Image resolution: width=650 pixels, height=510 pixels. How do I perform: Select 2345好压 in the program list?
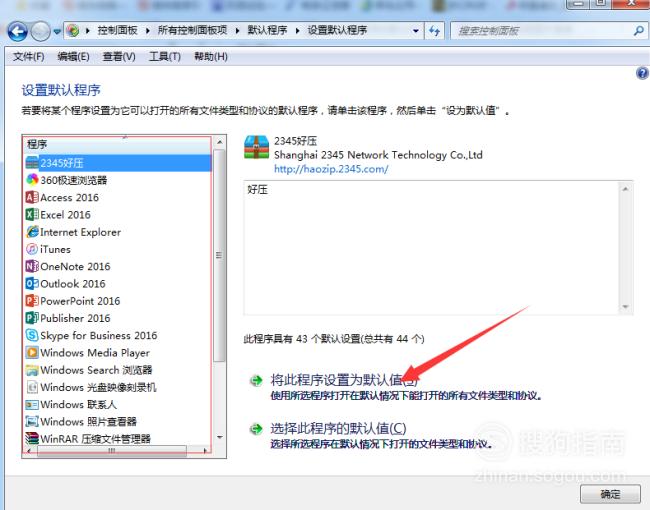click(x=118, y=163)
